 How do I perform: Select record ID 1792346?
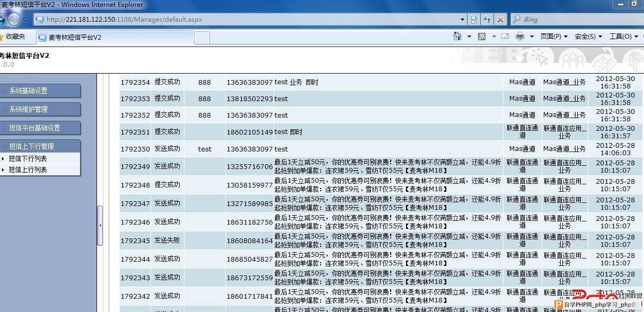tap(135, 222)
